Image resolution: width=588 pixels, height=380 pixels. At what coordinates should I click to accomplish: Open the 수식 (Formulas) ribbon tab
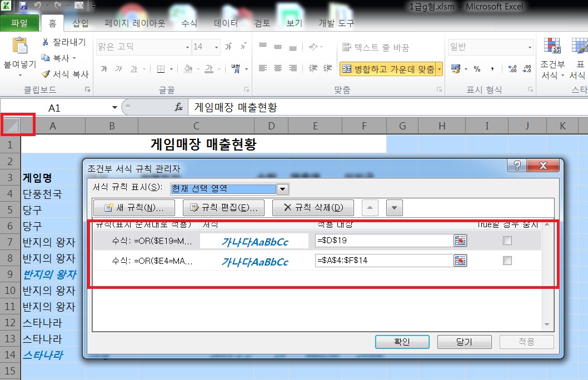(189, 23)
